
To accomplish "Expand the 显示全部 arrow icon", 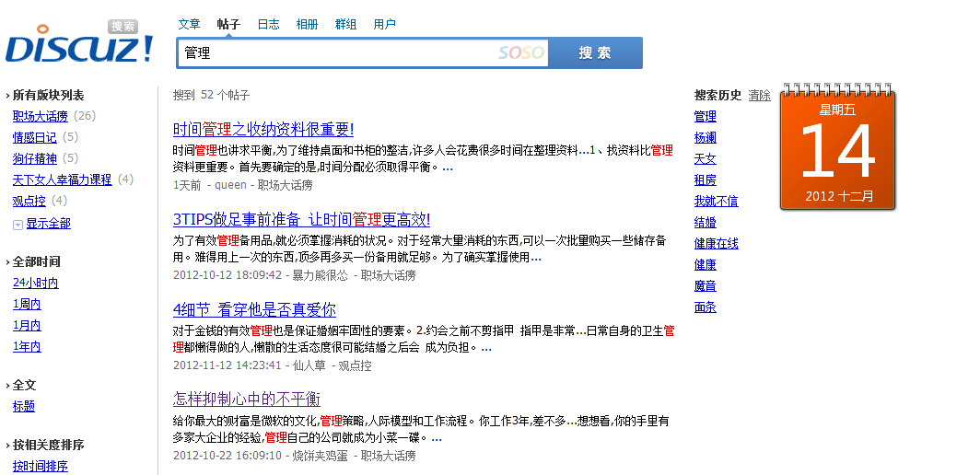I will 18,225.
